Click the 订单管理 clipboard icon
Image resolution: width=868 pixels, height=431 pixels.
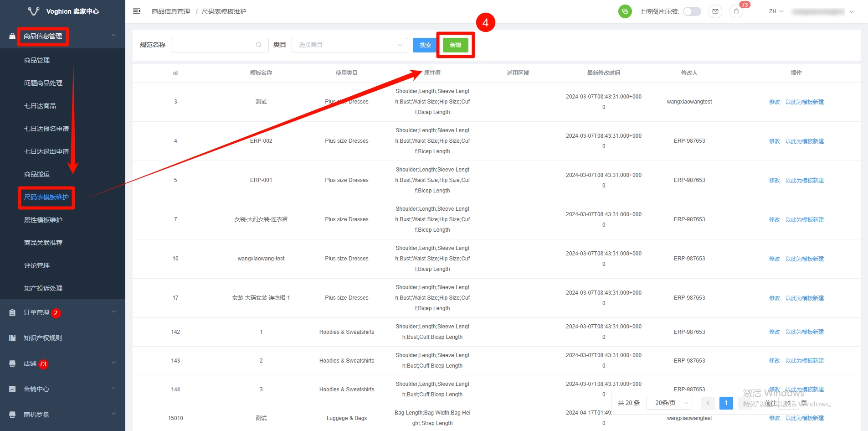(x=12, y=313)
